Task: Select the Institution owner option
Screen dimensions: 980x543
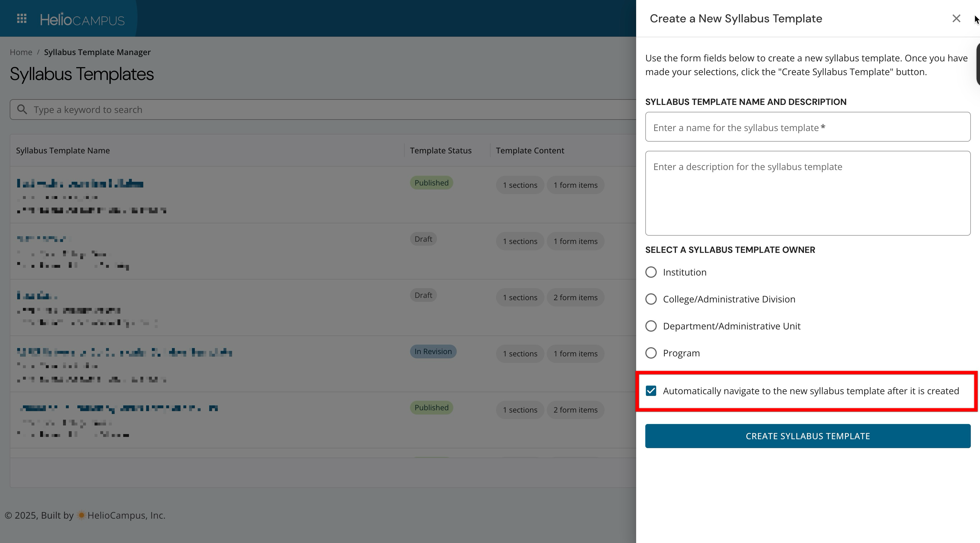Action: point(651,272)
